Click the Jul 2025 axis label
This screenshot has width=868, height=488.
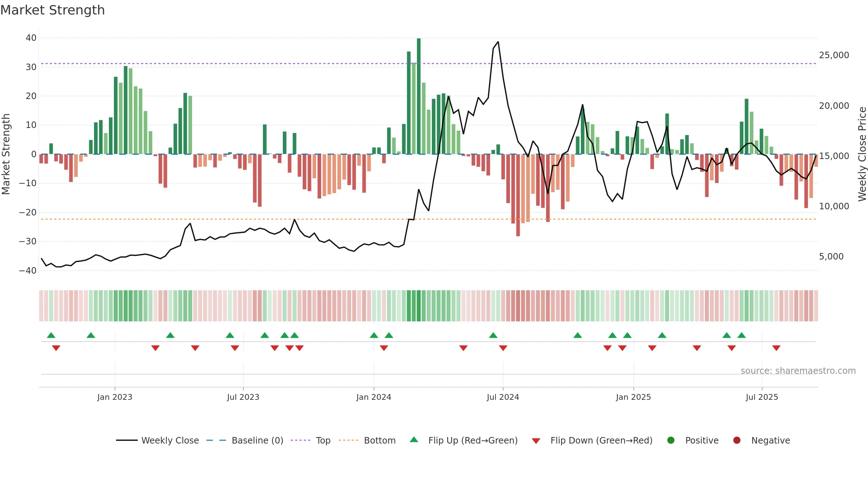(x=762, y=397)
